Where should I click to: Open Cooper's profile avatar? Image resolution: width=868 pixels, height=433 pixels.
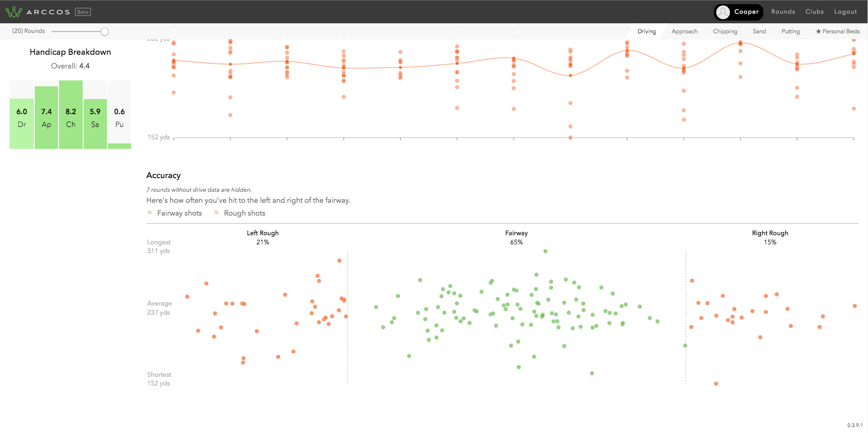coord(723,12)
